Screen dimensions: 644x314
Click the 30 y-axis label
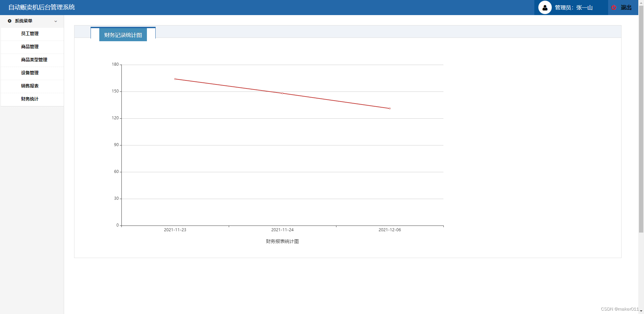(116, 198)
